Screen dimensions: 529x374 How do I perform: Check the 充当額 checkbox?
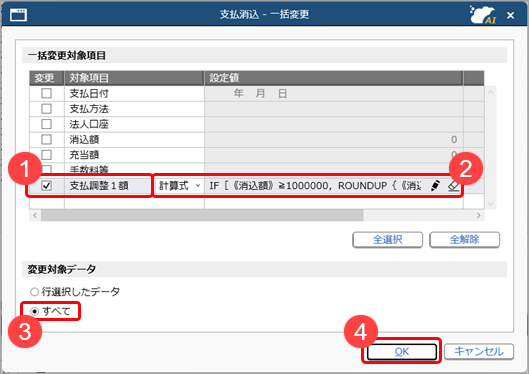tap(46, 155)
